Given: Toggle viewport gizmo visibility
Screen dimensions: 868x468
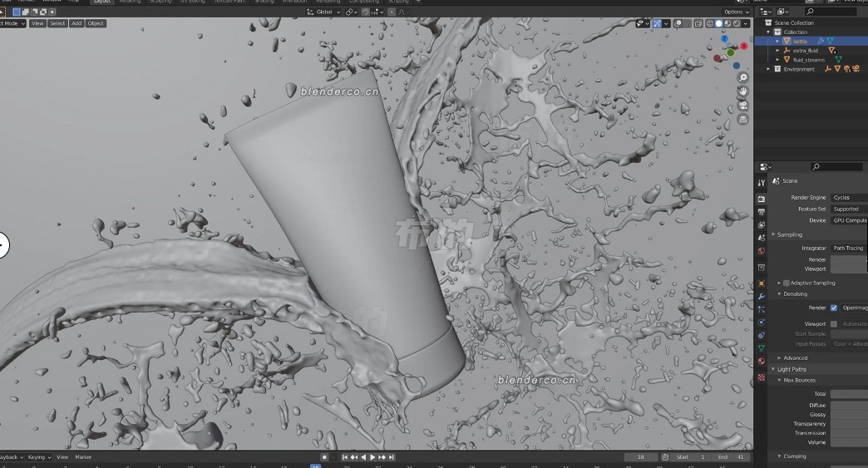Looking at the screenshot, I should tap(657, 24).
